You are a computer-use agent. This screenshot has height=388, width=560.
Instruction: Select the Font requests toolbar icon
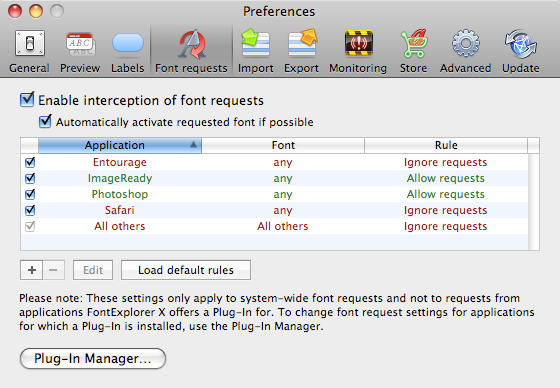191,51
